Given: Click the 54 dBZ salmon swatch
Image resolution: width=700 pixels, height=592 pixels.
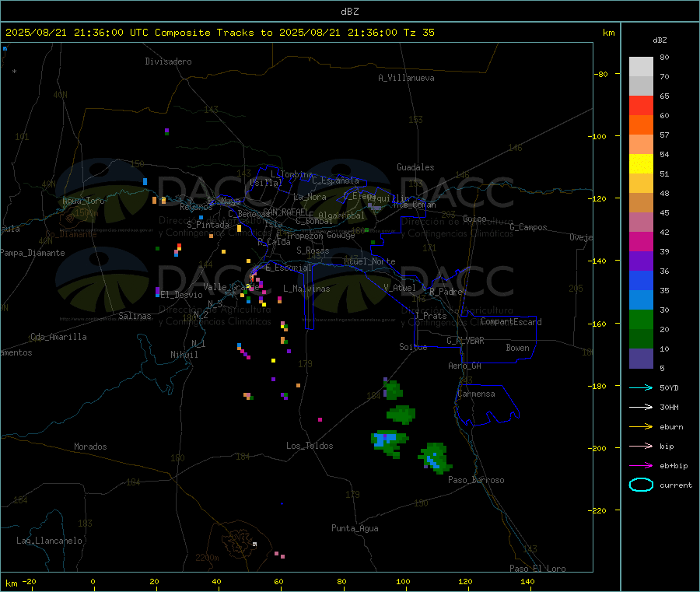Looking at the screenshot, I should click(x=641, y=144).
